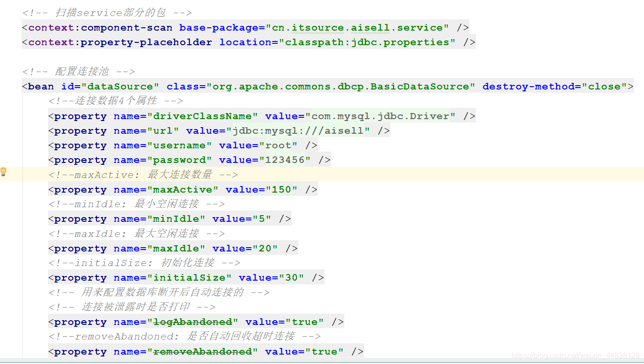Click the "true" value on the logAbandoned row

tap(305, 322)
